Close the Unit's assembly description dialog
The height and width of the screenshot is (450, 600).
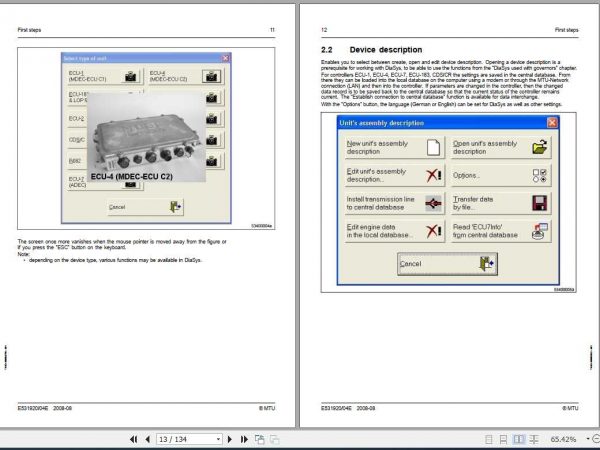552,123
